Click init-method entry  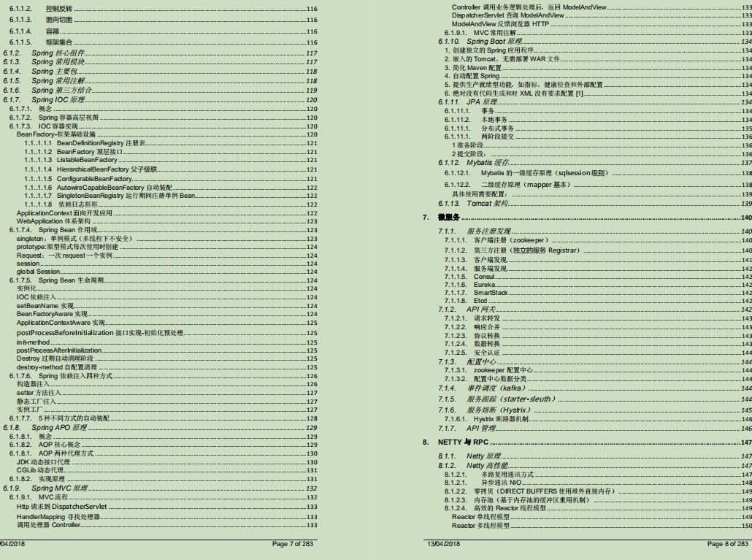tap(167, 342)
